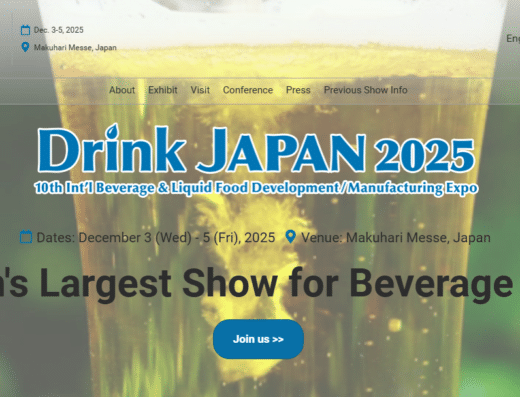
Task: Click the Largest Show for Beverage headline
Action: 256,283
